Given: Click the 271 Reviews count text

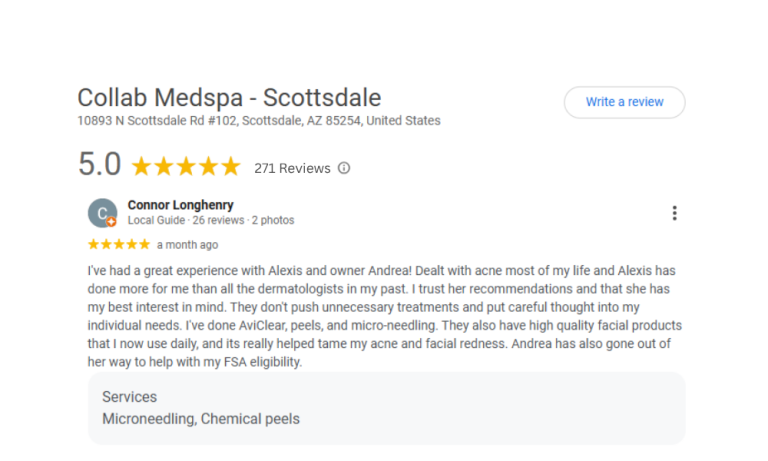Looking at the screenshot, I should pos(292,168).
